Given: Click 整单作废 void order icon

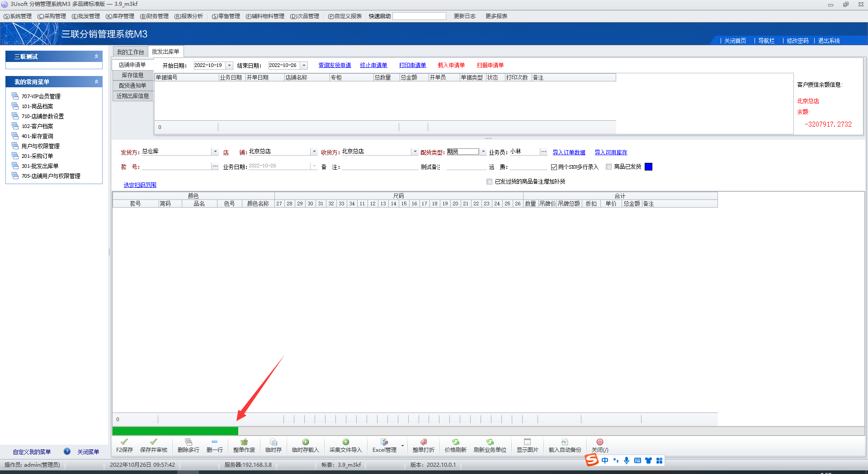Looking at the screenshot, I should coord(244,442).
